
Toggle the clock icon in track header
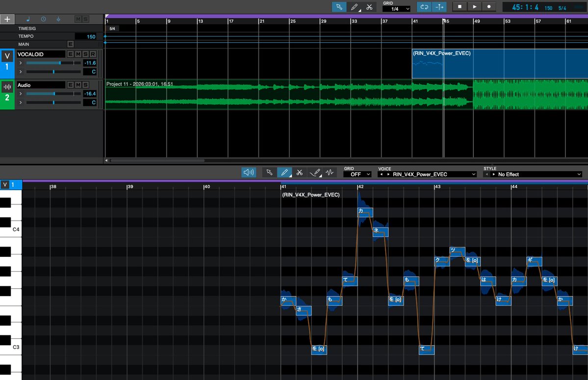[43, 19]
